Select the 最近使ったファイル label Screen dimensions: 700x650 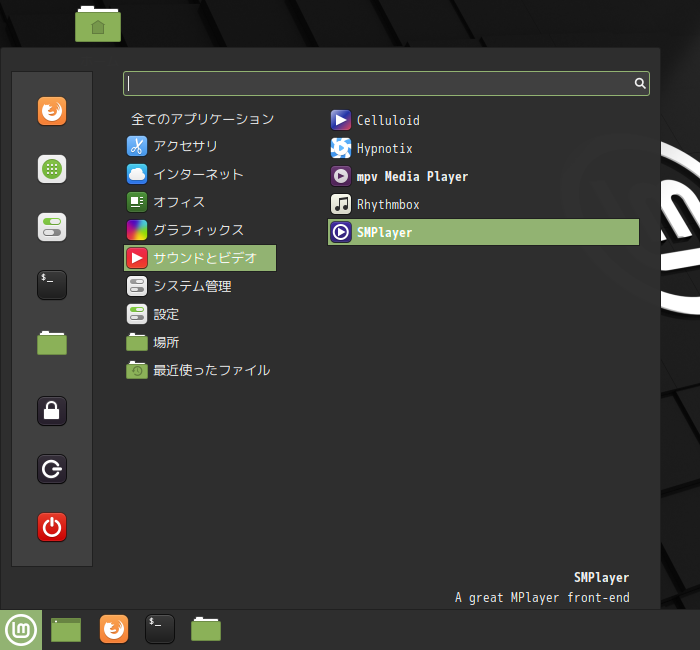click(212, 370)
